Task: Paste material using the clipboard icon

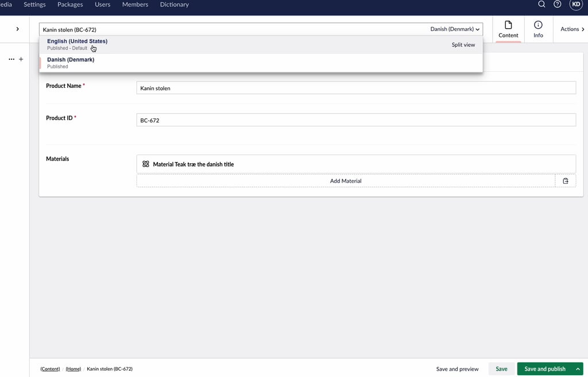Action: click(x=566, y=180)
